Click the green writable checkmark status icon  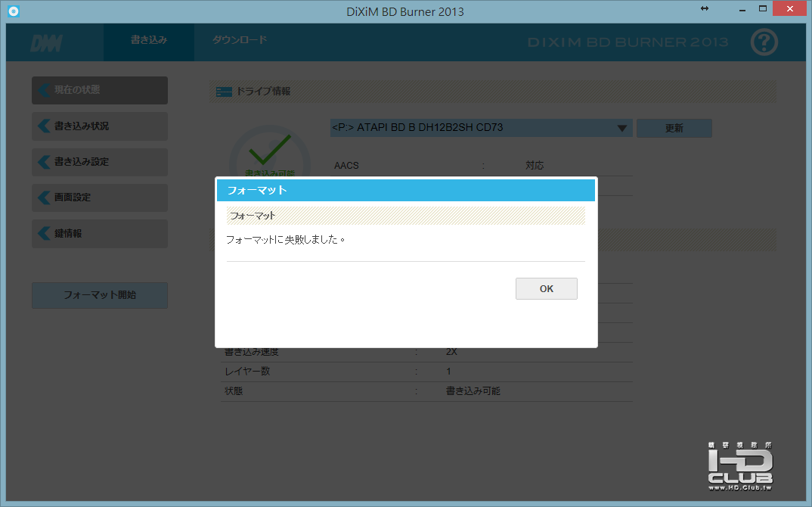coord(269,150)
